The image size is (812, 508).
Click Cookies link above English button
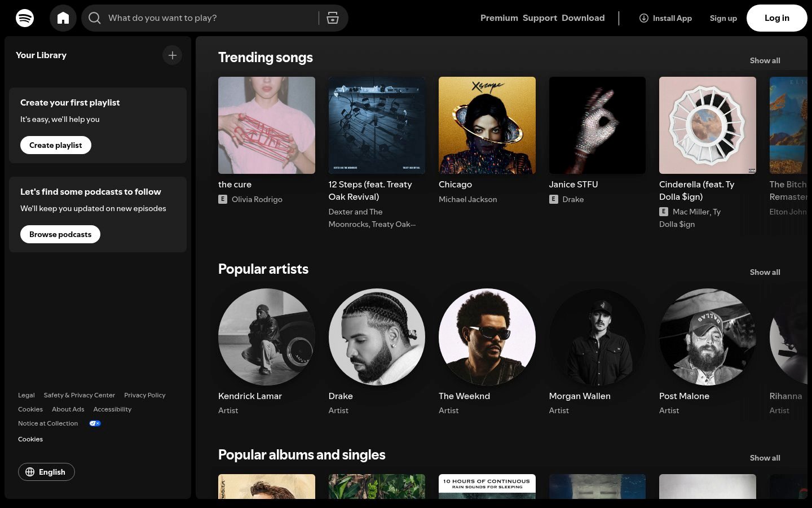(30, 439)
